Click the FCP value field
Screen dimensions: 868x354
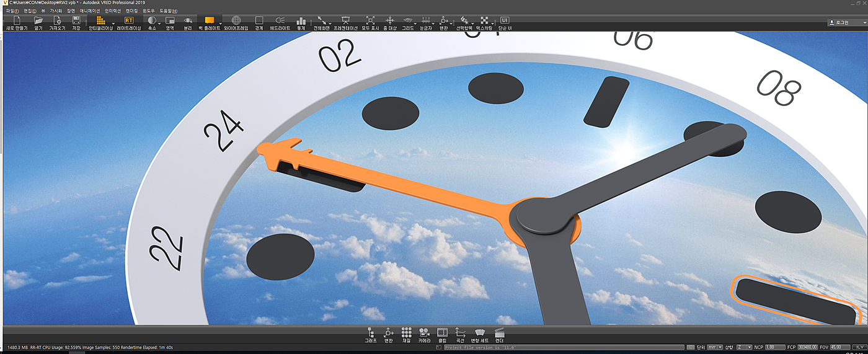click(x=809, y=347)
